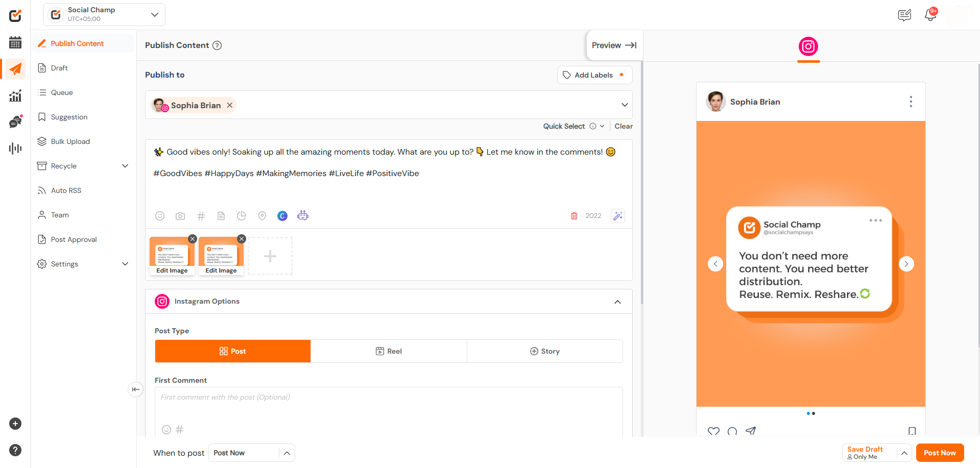The image size is (980, 468).
Task: Collapse the Instagram Options section
Action: coord(618,302)
